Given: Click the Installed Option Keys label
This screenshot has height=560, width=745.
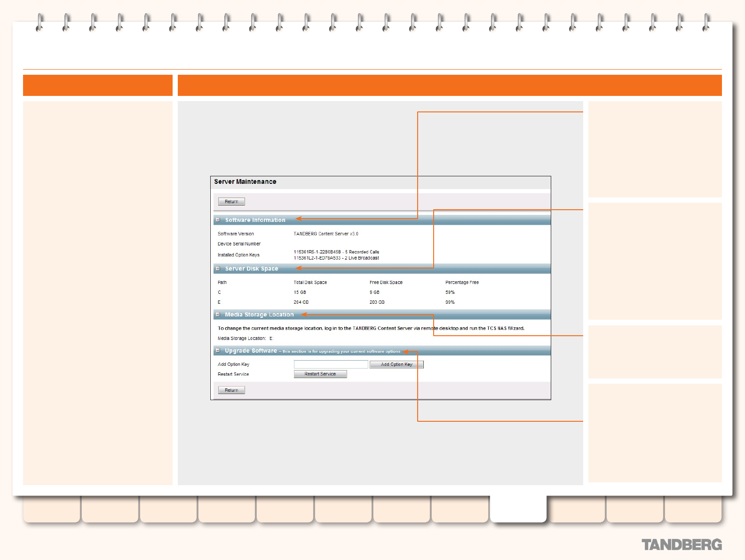Looking at the screenshot, I should [x=238, y=255].
